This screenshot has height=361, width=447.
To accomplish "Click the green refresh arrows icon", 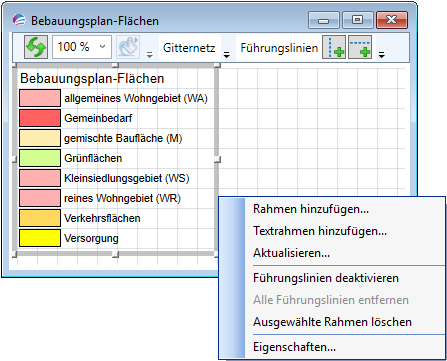I will [x=36, y=47].
